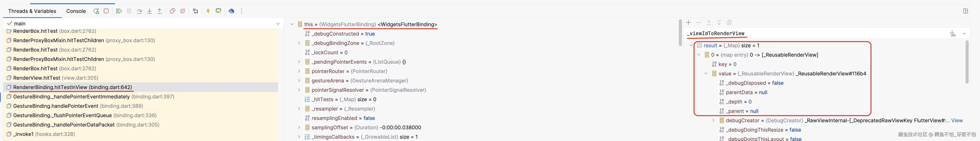The width and height of the screenshot is (980, 141).
Task: Trigger Flutter Hot Reload lightning icon
Action: pyautogui.click(x=208, y=11)
